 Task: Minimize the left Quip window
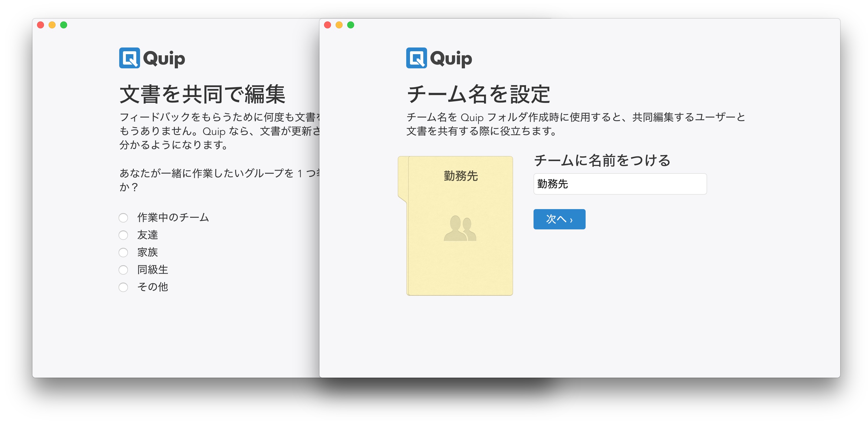[52, 25]
